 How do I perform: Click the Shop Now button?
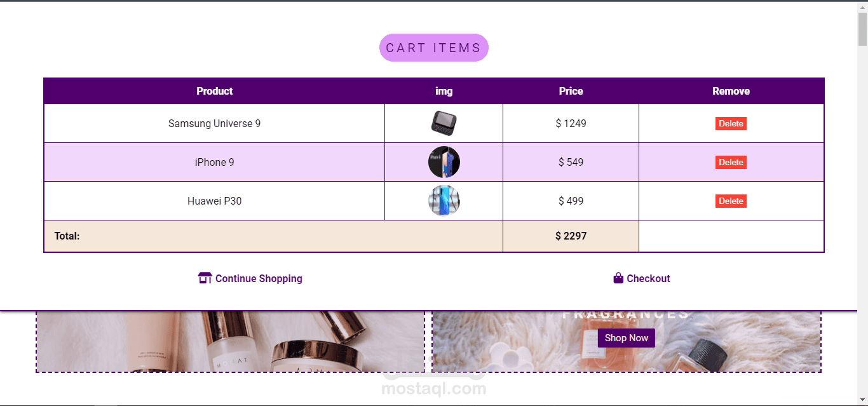tap(626, 338)
